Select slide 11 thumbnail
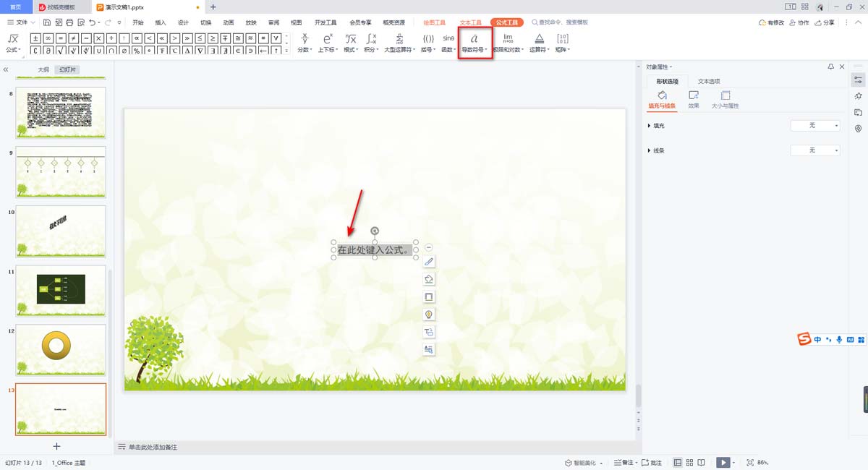 pos(61,290)
